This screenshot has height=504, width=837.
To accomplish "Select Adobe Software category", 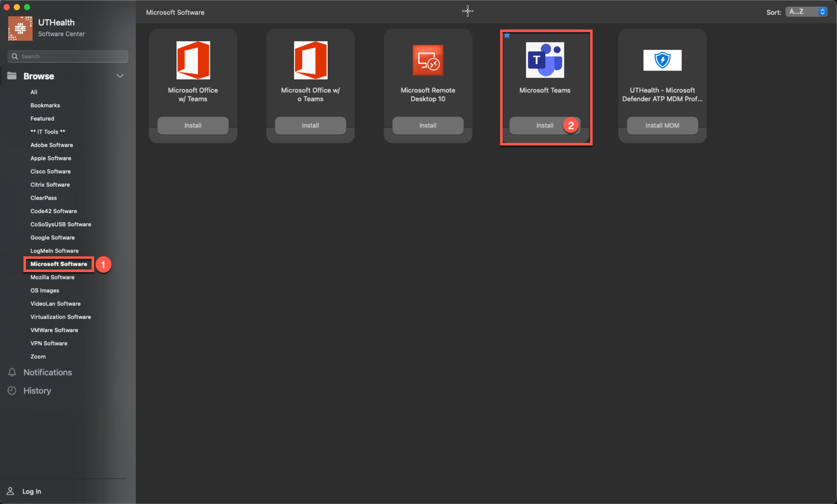I will pyautogui.click(x=52, y=145).
